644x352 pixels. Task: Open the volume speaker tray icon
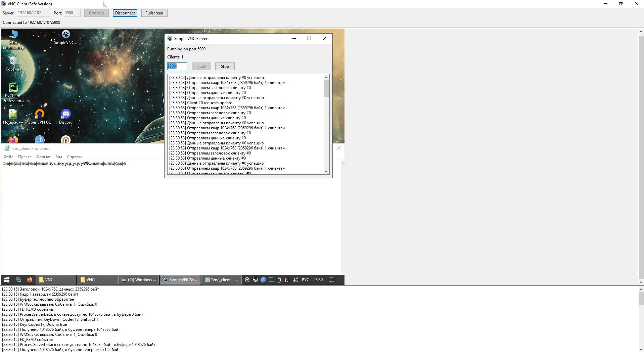295,280
